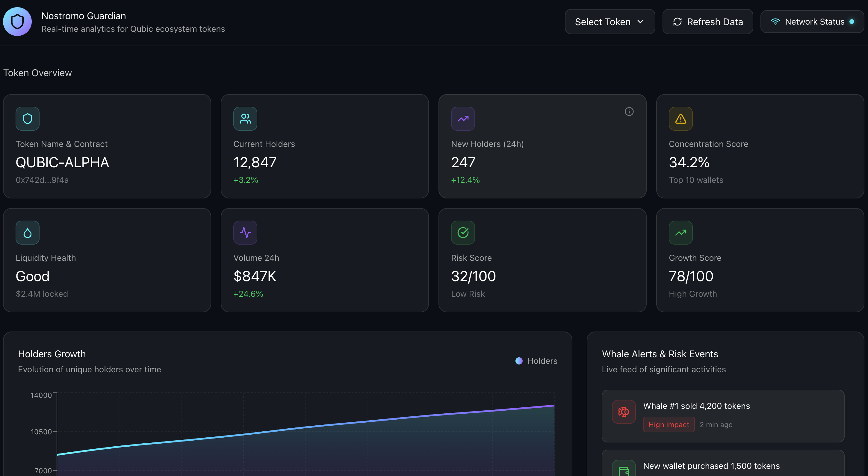Screen dimensions: 868x476
Task: Click the contract address 0x742d...9f4a
Action: point(42,180)
